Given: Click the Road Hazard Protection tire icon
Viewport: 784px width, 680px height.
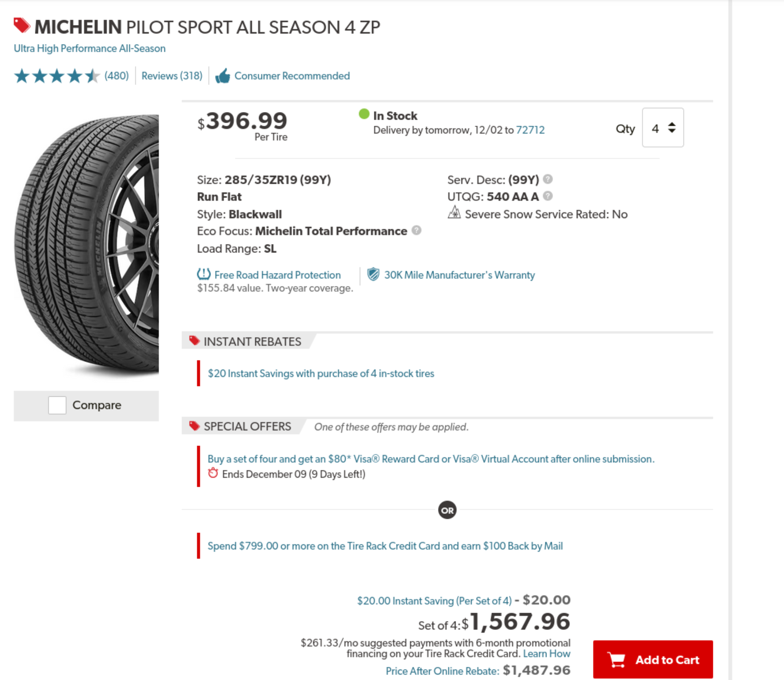Looking at the screenshot, I should coord(204,274).
